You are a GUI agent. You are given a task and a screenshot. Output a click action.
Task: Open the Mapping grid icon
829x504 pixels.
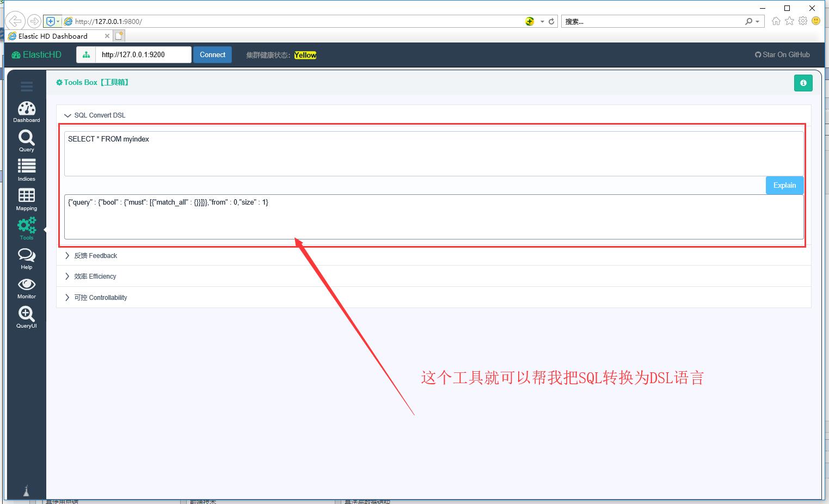(x=27, y=200)
